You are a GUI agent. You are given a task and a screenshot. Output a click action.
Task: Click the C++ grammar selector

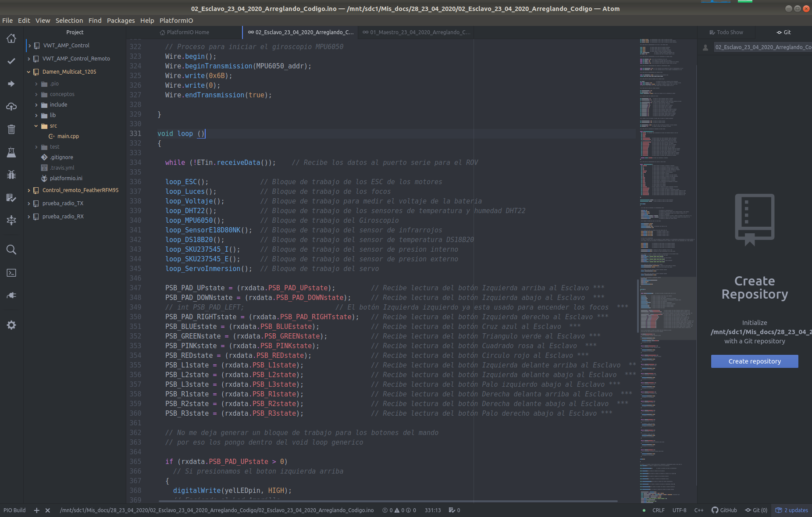tap(699, 510)
